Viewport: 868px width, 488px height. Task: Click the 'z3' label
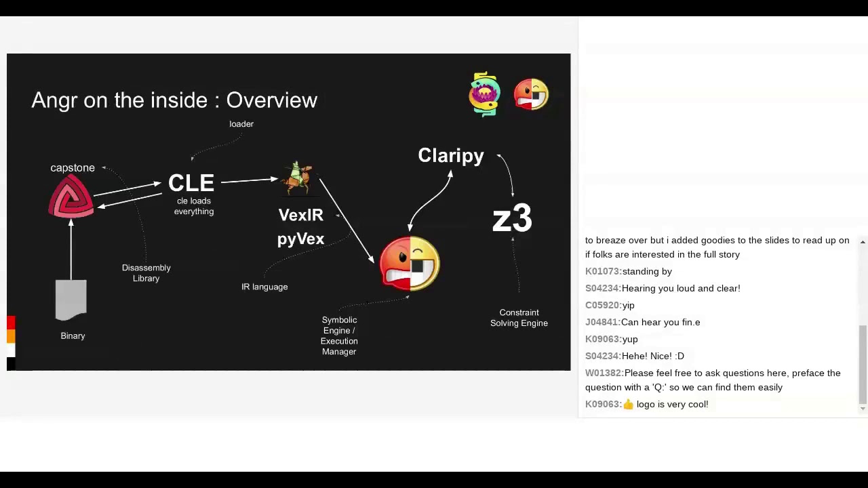512,219
